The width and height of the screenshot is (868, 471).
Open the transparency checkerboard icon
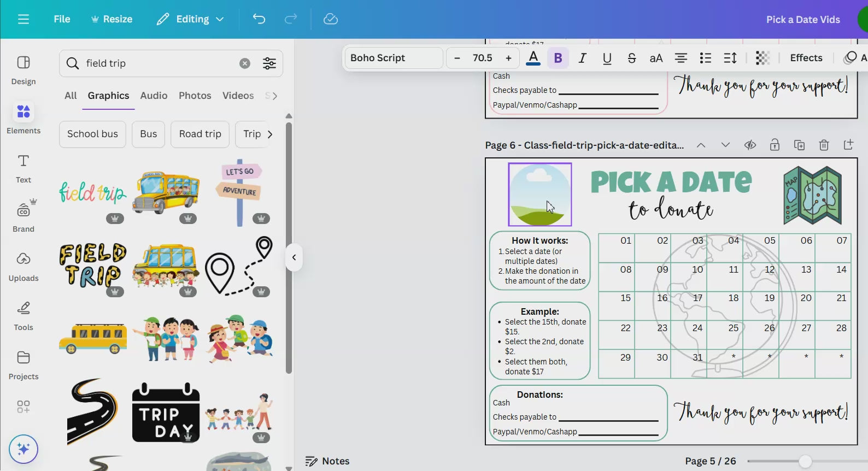click(763, 58)
